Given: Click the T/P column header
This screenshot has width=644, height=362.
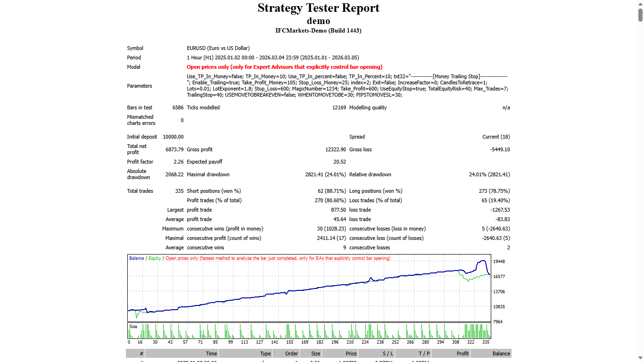Looking at the screenshot, I should click(422, 353).
